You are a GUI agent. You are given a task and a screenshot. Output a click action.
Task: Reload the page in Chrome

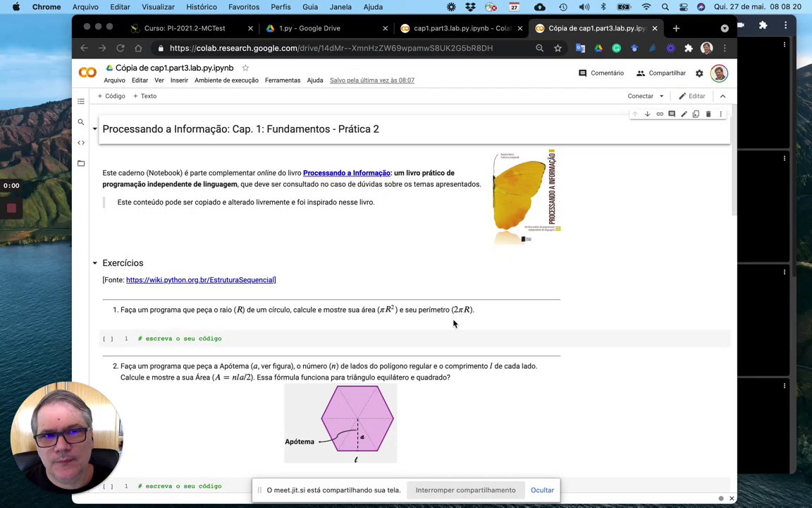(x=120, y=48)
